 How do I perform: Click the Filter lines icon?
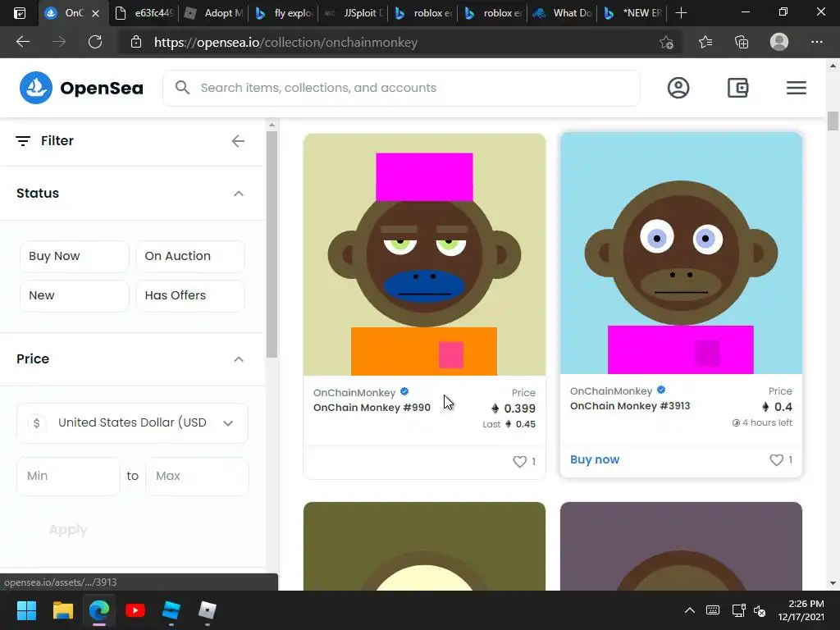(23, 141)
